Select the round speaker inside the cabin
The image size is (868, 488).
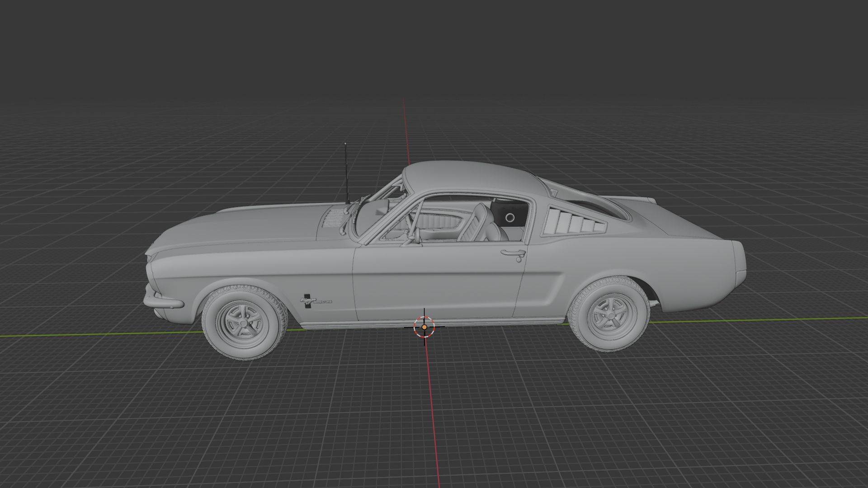(509, 218)
